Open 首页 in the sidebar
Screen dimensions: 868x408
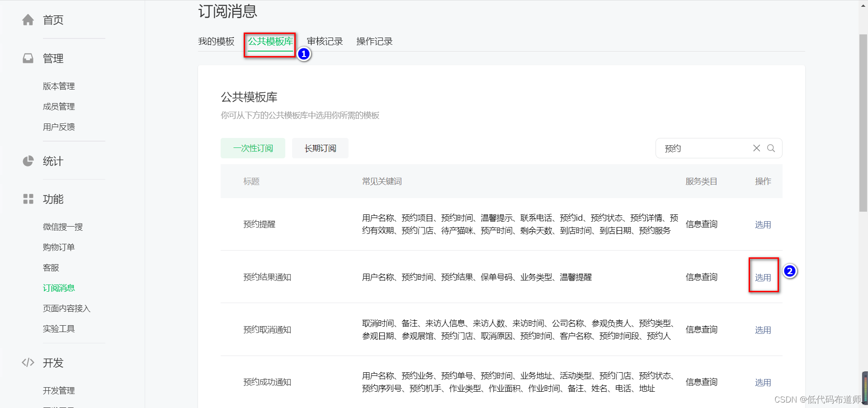pos(53,20)
